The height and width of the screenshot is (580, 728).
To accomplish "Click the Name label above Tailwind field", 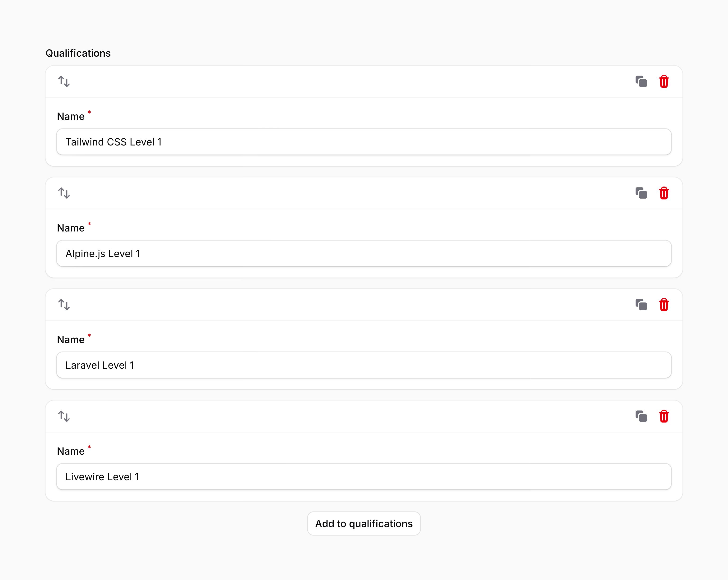I will click(x=71, y=117).
